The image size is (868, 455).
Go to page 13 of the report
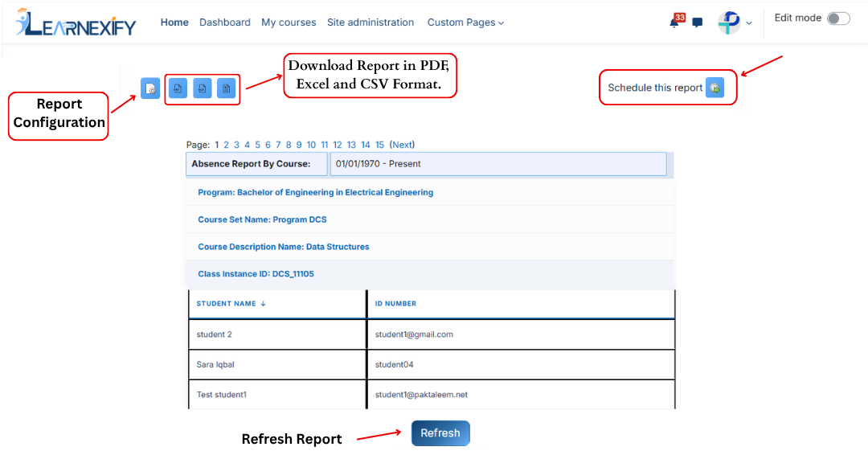[351, 145]
